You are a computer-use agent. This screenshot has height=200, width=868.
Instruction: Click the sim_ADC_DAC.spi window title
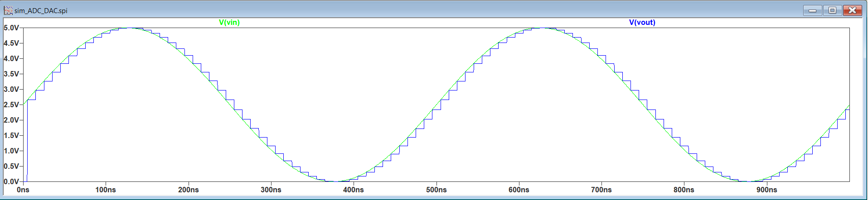(x=41, y=10)
